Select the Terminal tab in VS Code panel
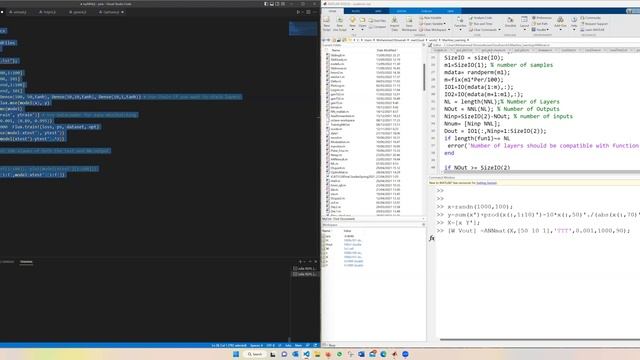The width and height of the screenshot is (640, 360). tap(26, 262)
